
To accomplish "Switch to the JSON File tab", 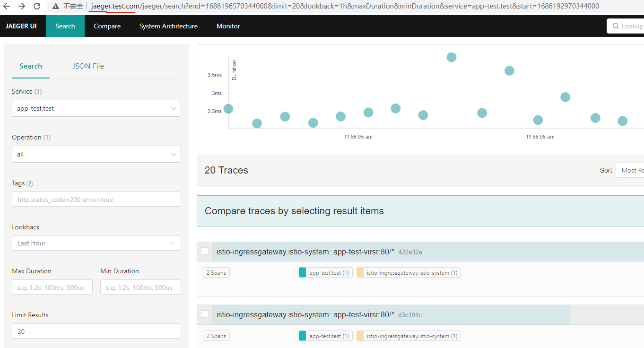I will [x=88, y=66].
